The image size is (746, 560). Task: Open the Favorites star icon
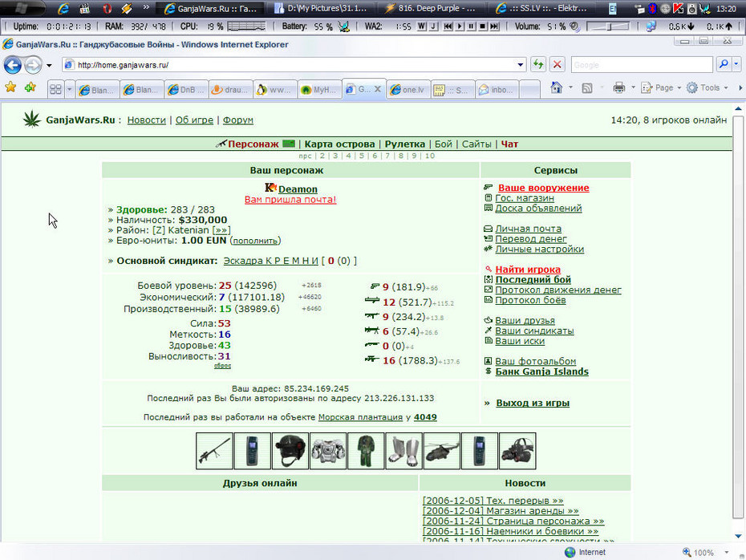[x=10, y=87]
